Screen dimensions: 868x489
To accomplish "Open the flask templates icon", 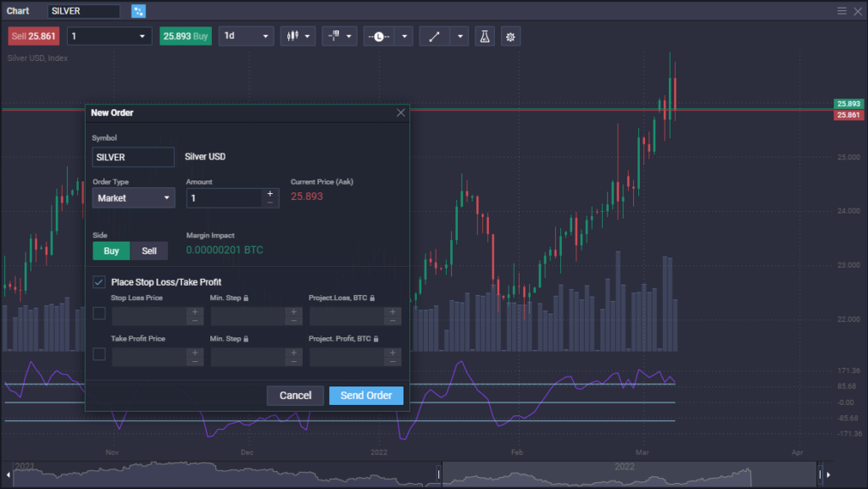I will coord(484,36).
